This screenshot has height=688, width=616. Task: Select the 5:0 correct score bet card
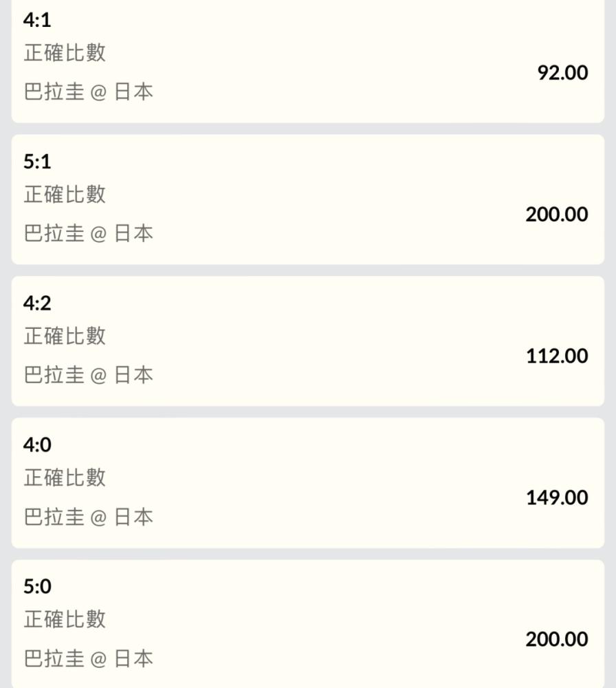(x=308, y=624)
